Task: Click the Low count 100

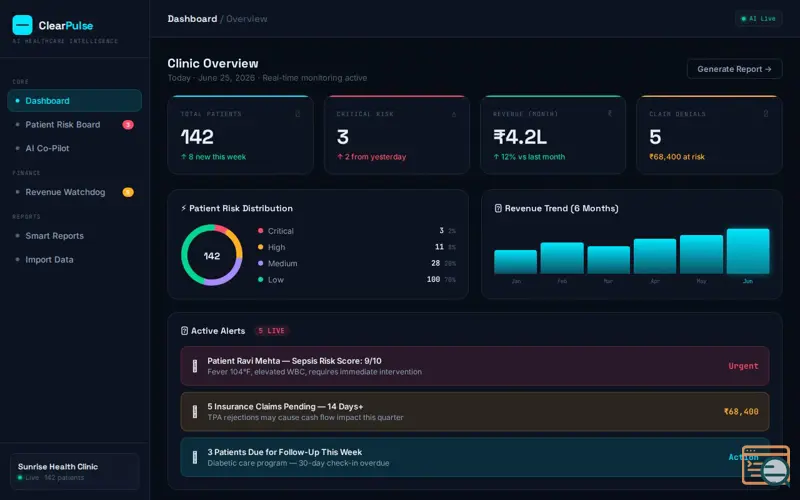Action: [433, 280]
